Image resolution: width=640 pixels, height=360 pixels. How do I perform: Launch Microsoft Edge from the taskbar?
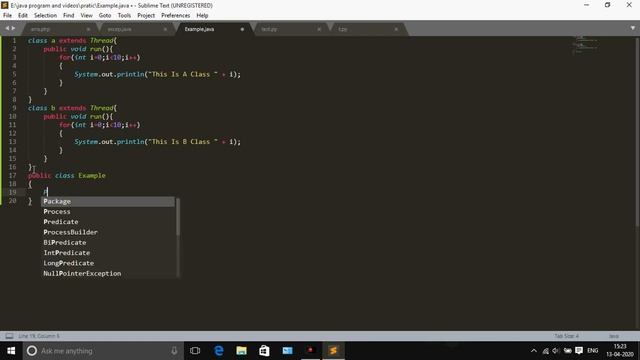point(219,351)
